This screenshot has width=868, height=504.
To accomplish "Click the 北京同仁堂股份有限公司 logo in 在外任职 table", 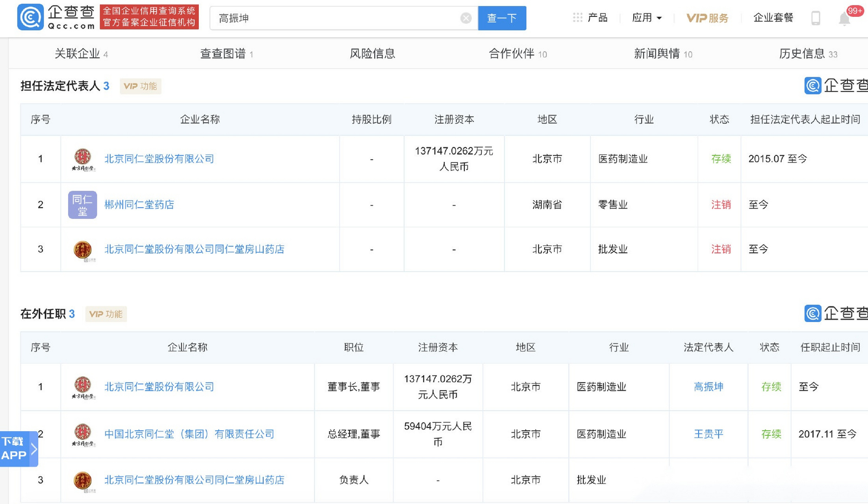I will (83, 387).
